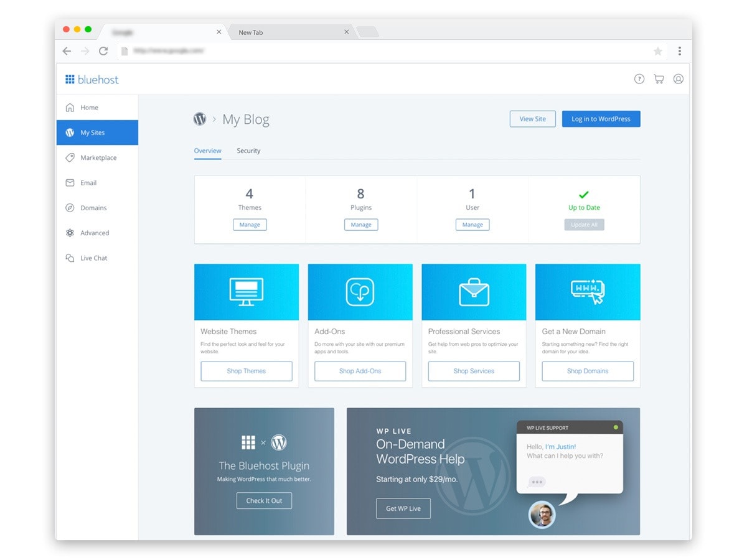Click the Shop Services button
Image resolution: width=747 pixels, height=560 pixels.
click(474, 371)
